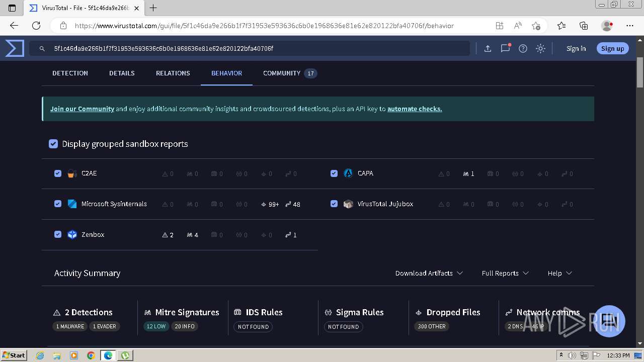
Task: Click the browser back arrow
Action: pos(14,26)
